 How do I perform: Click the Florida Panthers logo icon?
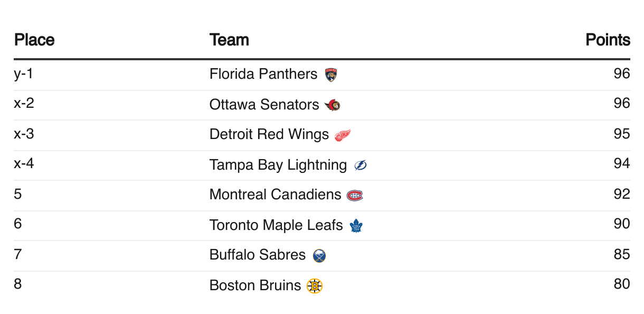coord(331,75)
